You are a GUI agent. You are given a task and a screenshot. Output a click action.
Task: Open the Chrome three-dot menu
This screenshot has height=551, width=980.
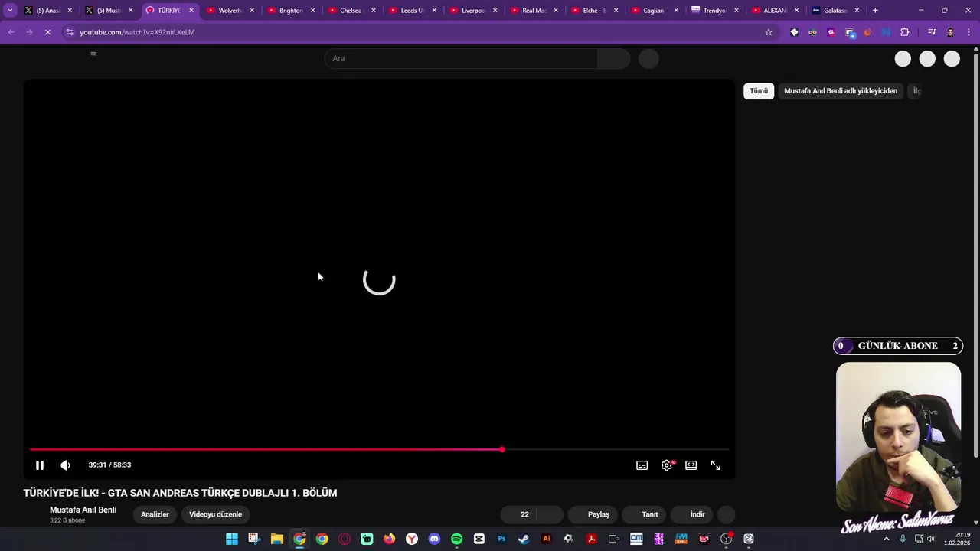969,32
